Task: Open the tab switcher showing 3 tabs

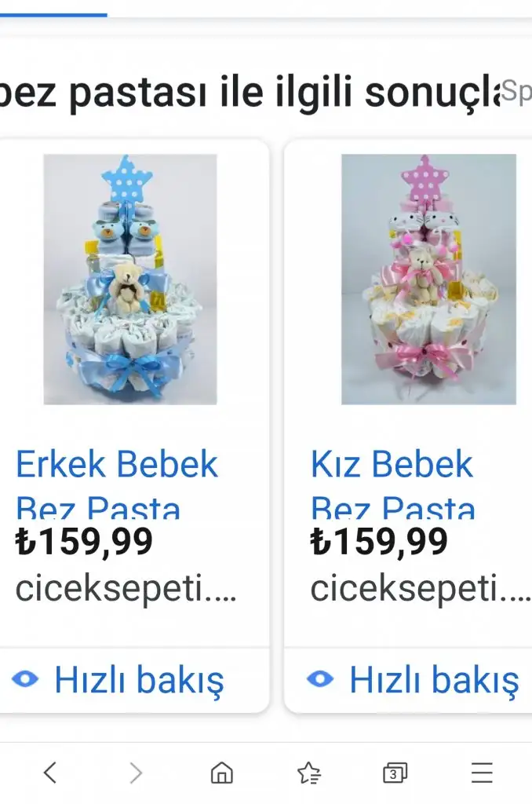Action: click(x=395, y=773)
